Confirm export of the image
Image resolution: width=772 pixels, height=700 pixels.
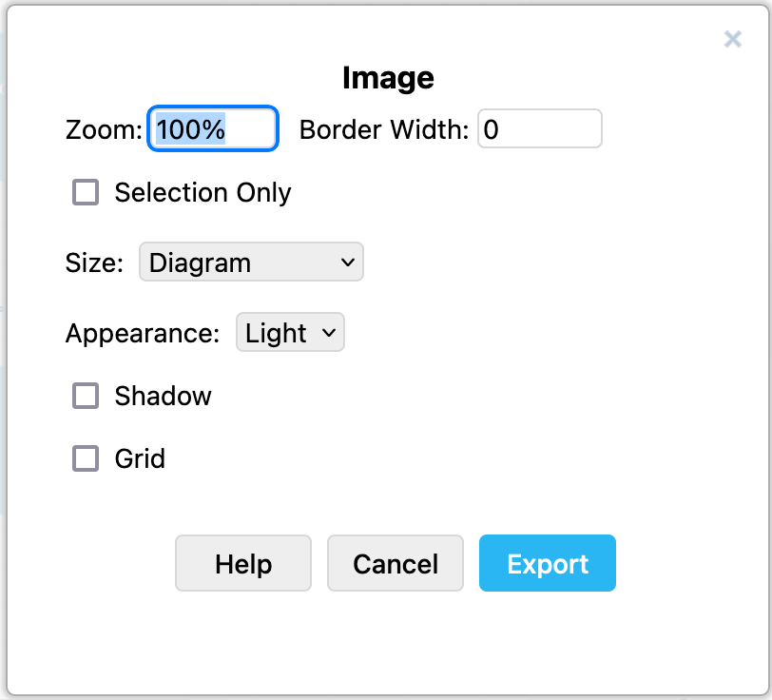[x=548, y=563]
